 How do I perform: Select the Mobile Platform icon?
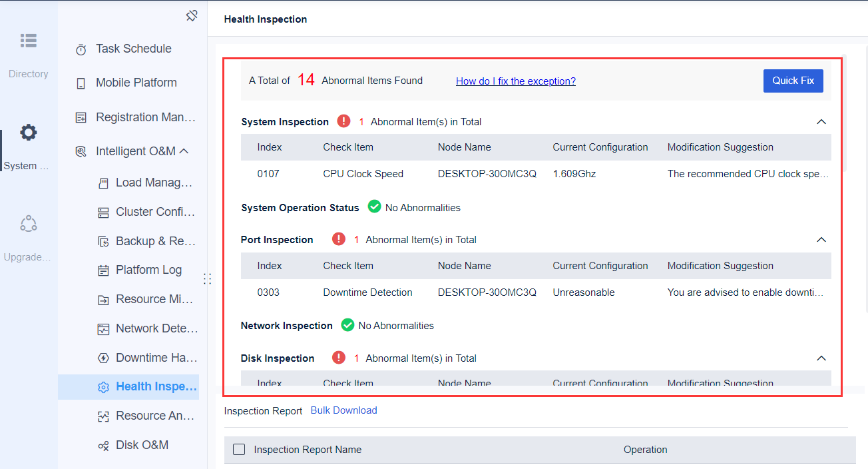[x=81, y=83]
